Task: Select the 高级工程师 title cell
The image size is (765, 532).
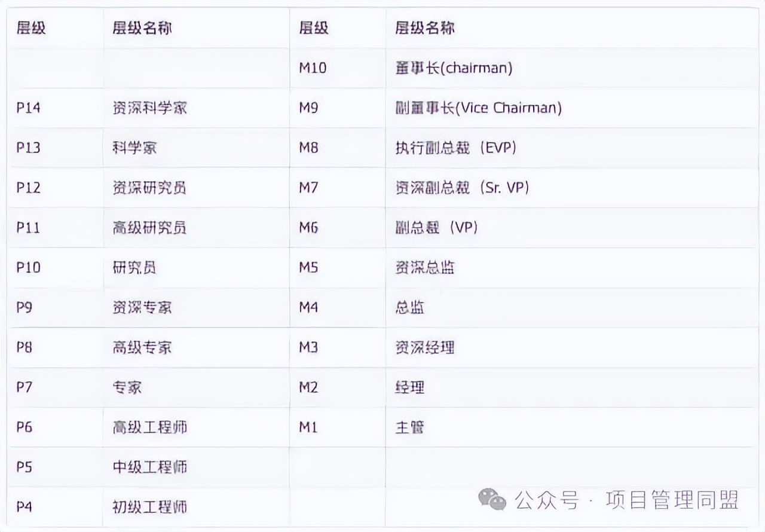Action: pos(150,427)
